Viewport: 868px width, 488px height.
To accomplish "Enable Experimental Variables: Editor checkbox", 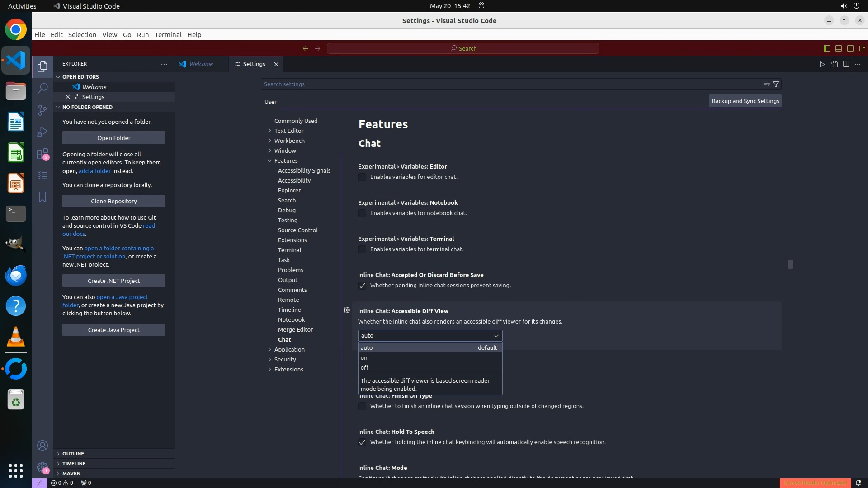I will (362, 177).
